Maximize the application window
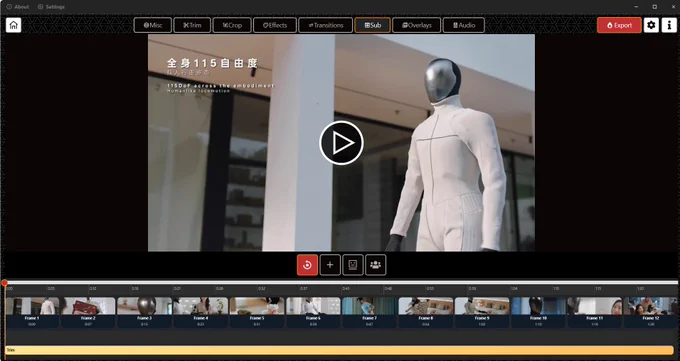The width and height of the screenshot is (680, 361). pyautogui.click(x=654, y=7)
